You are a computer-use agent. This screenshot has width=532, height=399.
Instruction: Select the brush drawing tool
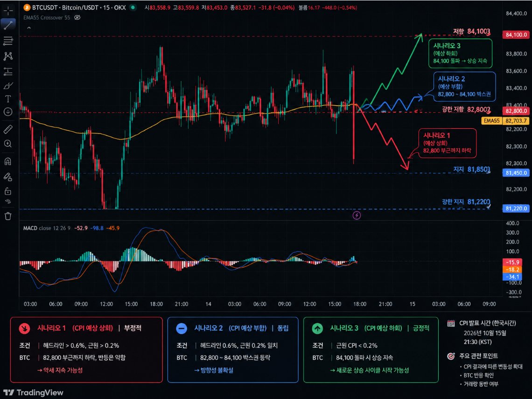click(x=8, y=85)
